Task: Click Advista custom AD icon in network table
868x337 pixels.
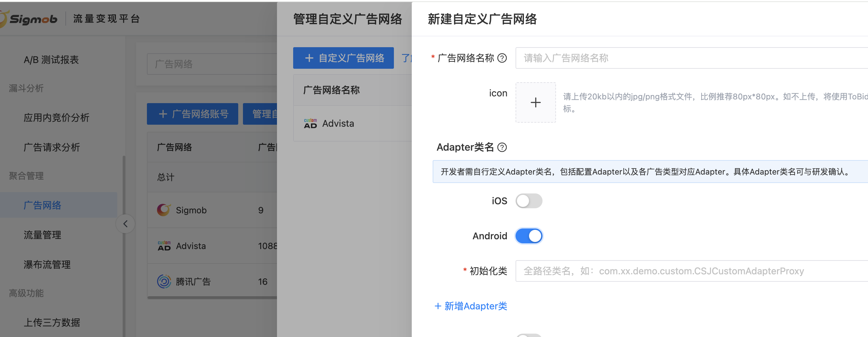Action: (x=164, y=246)
